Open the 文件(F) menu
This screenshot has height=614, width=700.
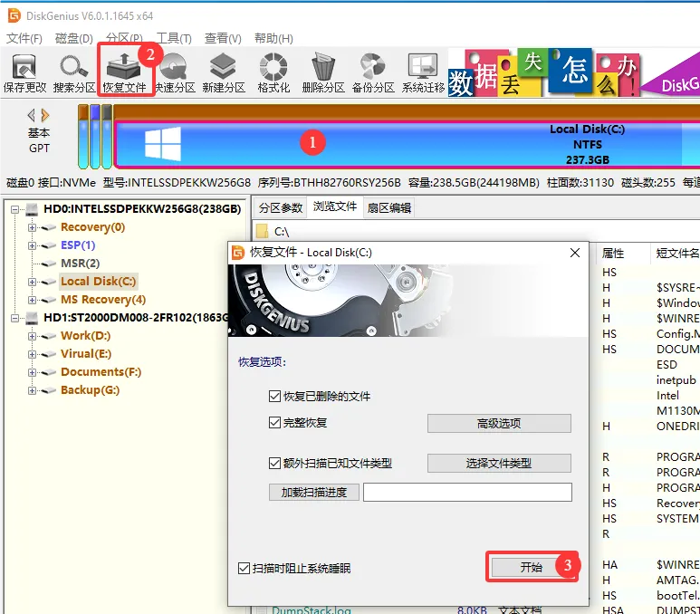(x=24, y=38)
